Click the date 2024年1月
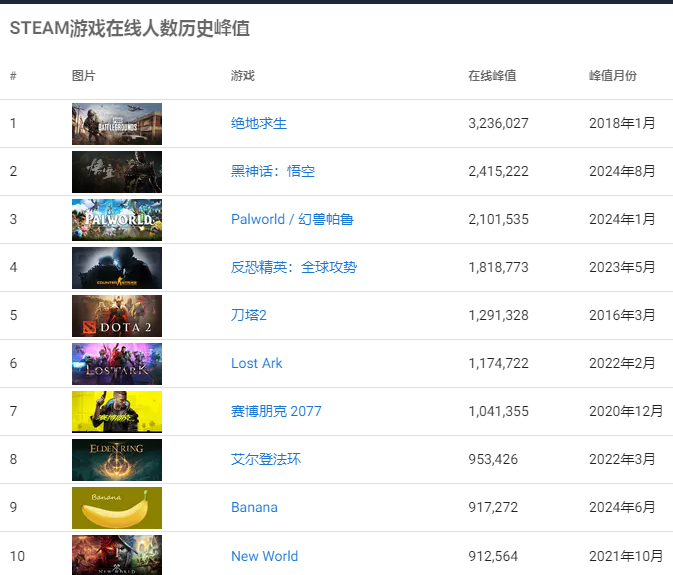 click(x=622, y=219)
